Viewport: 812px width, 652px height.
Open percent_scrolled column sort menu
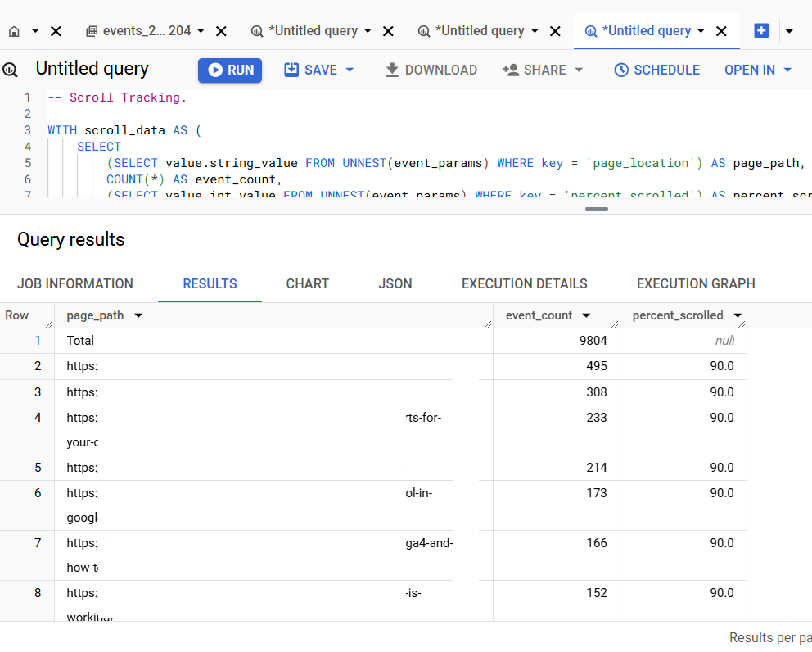click(x=738, y=315)
